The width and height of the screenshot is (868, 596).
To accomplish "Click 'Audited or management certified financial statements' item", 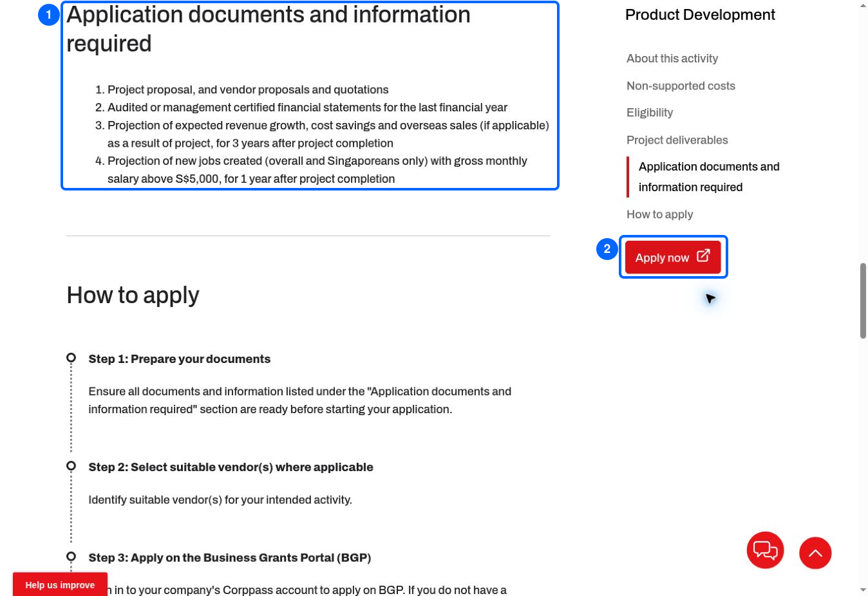I will (307, 107).
